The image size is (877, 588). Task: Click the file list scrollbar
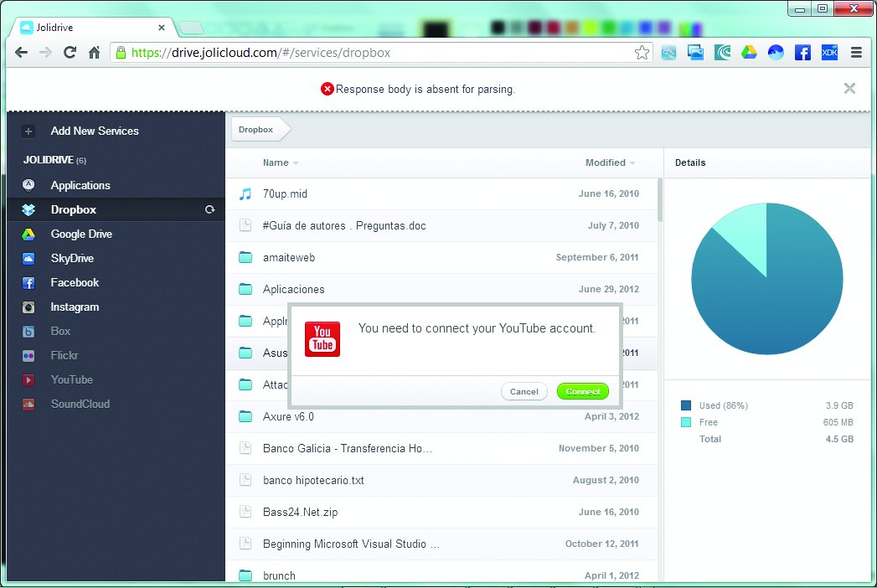pos(660,199)
